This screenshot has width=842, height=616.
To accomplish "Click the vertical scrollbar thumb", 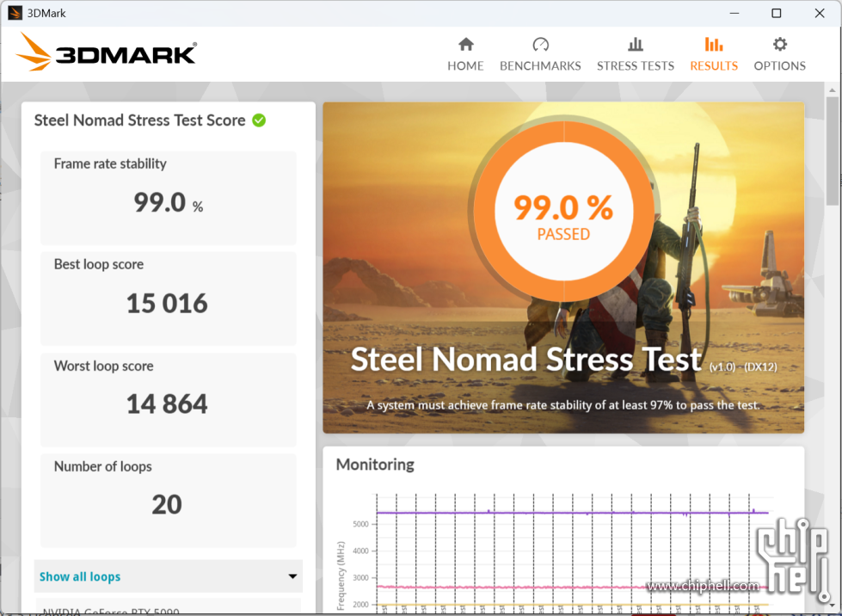I will click(832, 151).
